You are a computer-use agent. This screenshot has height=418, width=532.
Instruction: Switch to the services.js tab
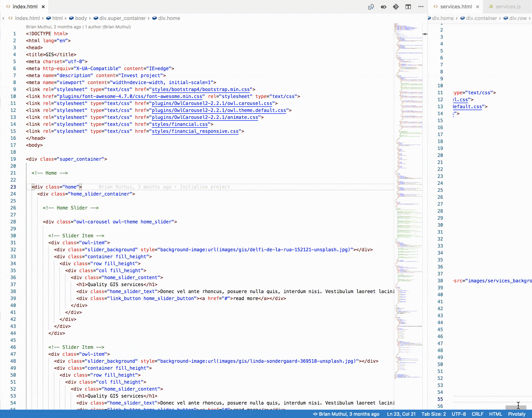point(508,7)
